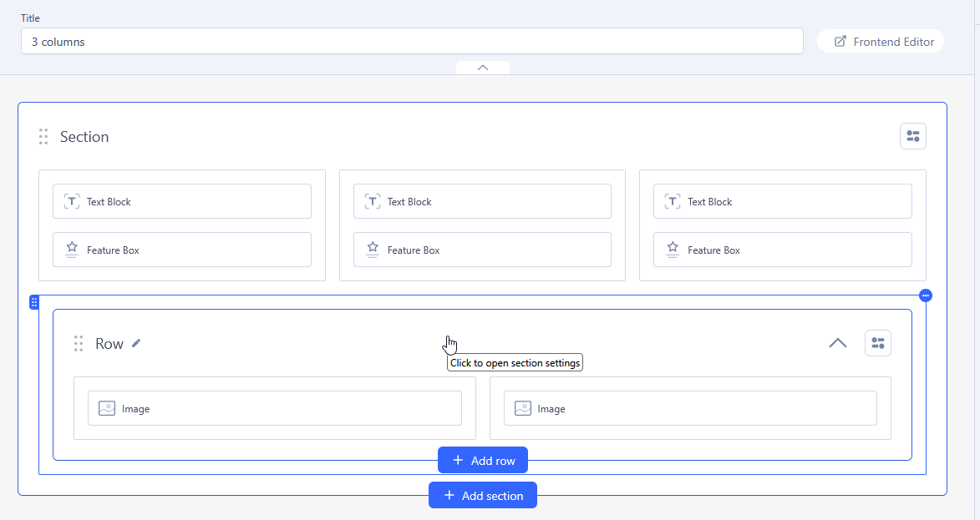
Task: Collapse the Row using the chevron
Action: pyautogui.click(x=837, y=343)
